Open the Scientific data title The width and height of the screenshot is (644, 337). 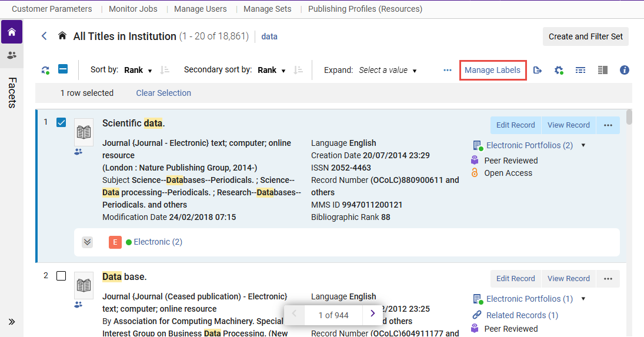click(134, 123)
